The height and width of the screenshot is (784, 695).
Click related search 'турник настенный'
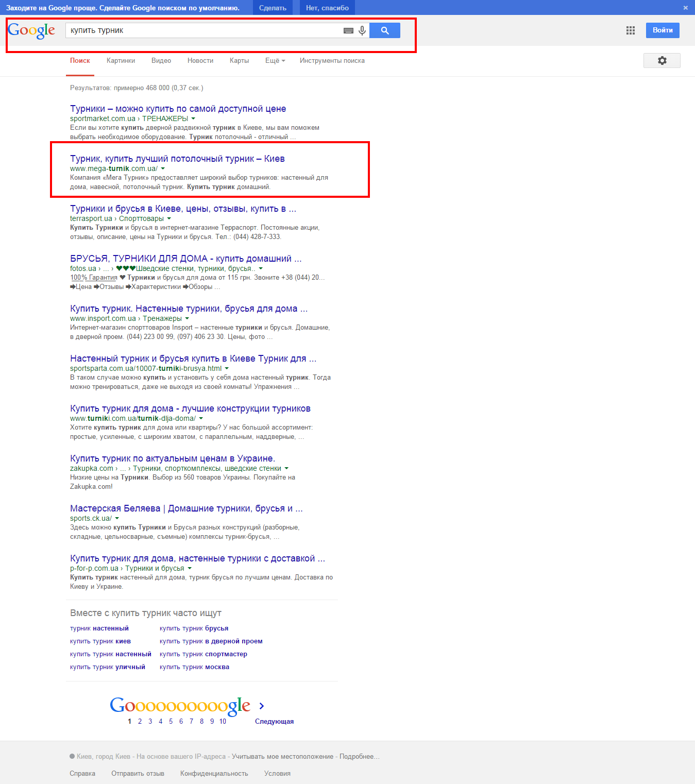pyautogui.click(x=99, y=628)
